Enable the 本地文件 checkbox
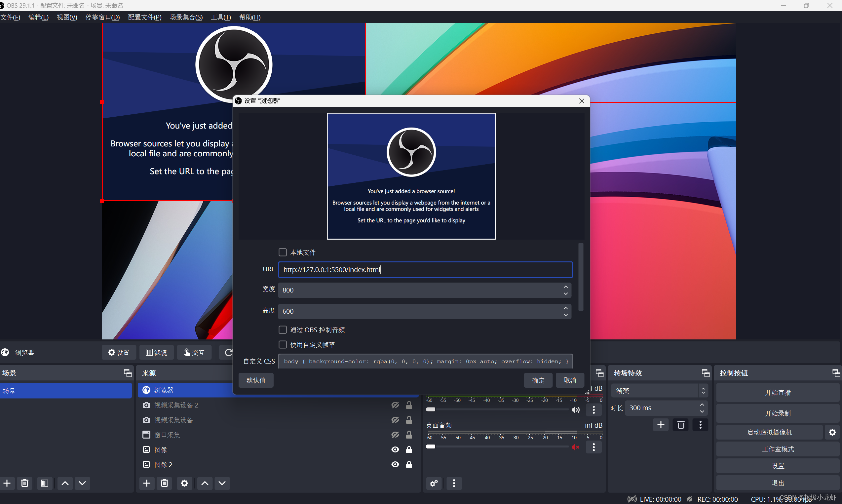The width and height of the screenshot is (842, 504). click(x=283, y=252)
